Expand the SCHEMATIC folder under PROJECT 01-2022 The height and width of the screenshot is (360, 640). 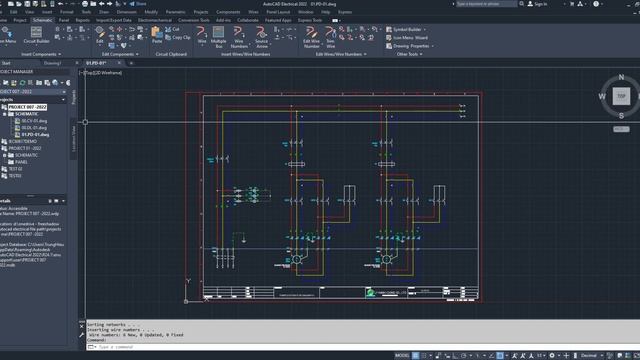[x=5, y=155]
